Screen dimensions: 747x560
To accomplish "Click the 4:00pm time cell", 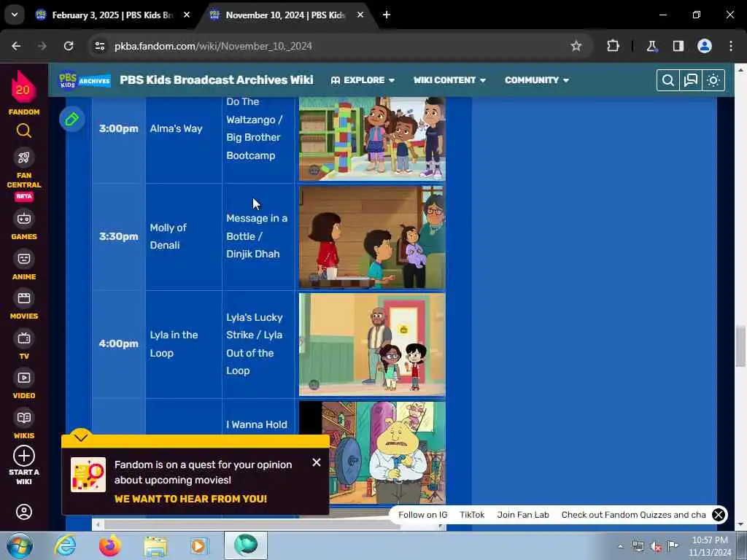I will 119,344.
